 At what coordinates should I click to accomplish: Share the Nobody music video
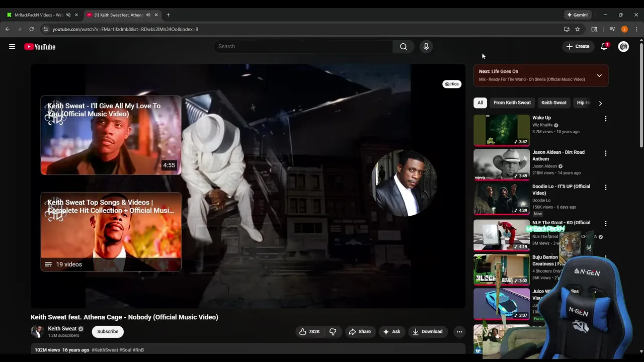360,332
